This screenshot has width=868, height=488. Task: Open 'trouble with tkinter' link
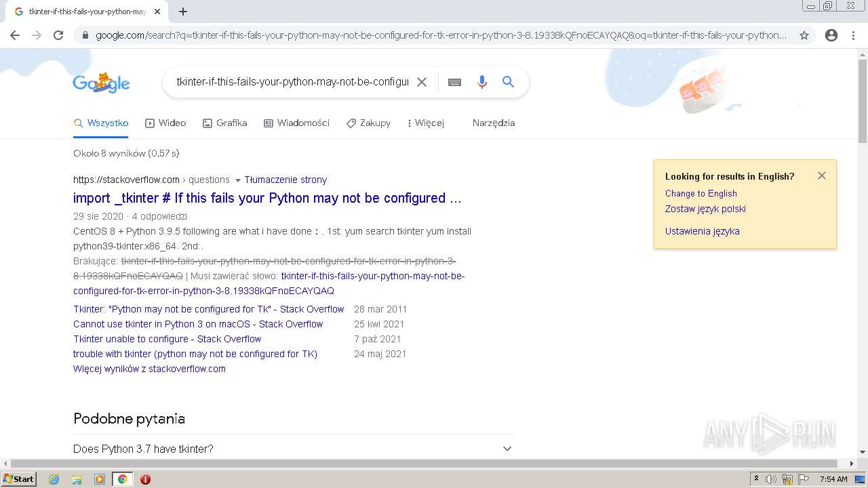[x=195, y=354]
